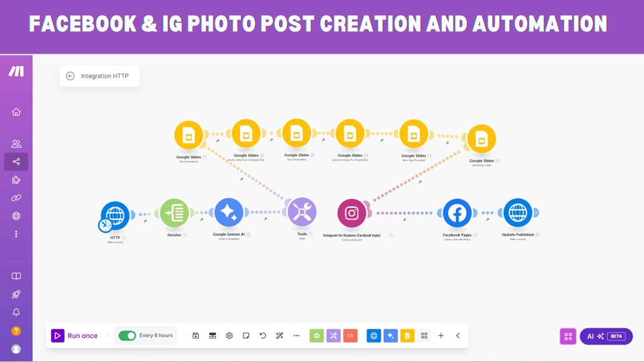
Task: Open the What's new rocket icon
Action: point(16,294)
